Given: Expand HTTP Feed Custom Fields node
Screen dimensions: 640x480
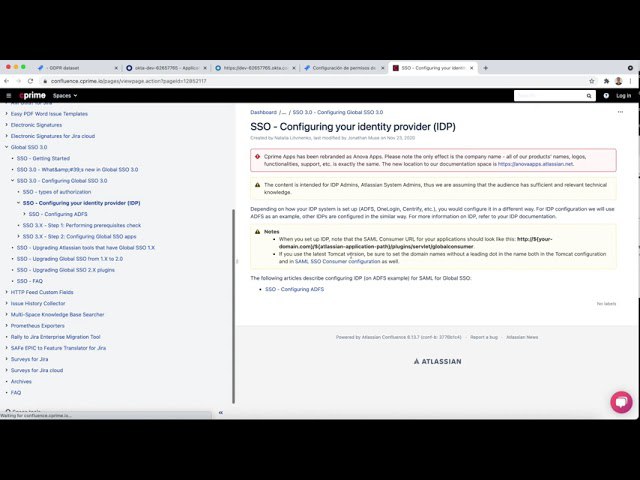Looking at the screenshot, I should 7,292.
